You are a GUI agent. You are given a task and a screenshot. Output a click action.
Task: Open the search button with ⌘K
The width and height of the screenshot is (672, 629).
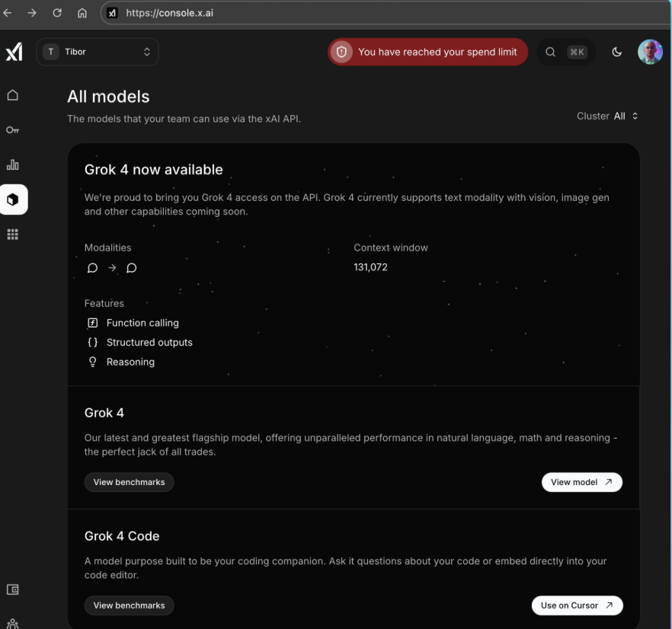(x=565, y=52)
